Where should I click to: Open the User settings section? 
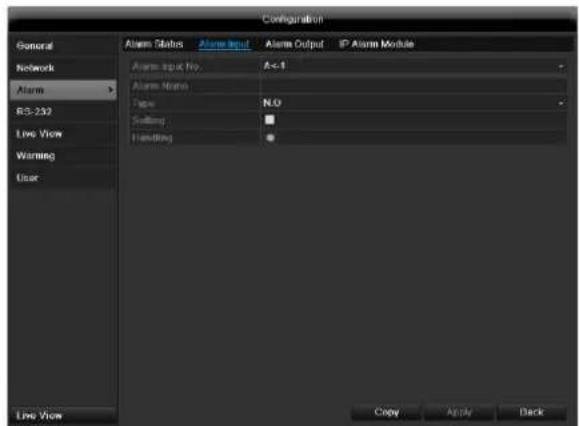pos(63,178)
